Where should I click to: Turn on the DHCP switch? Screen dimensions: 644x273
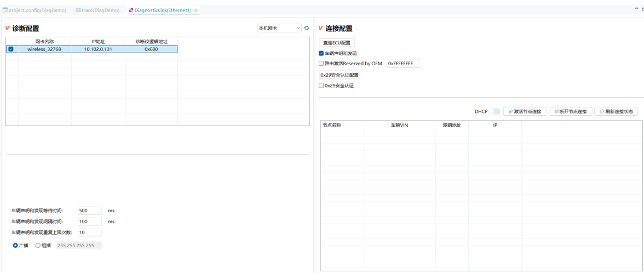coord(495,111)
